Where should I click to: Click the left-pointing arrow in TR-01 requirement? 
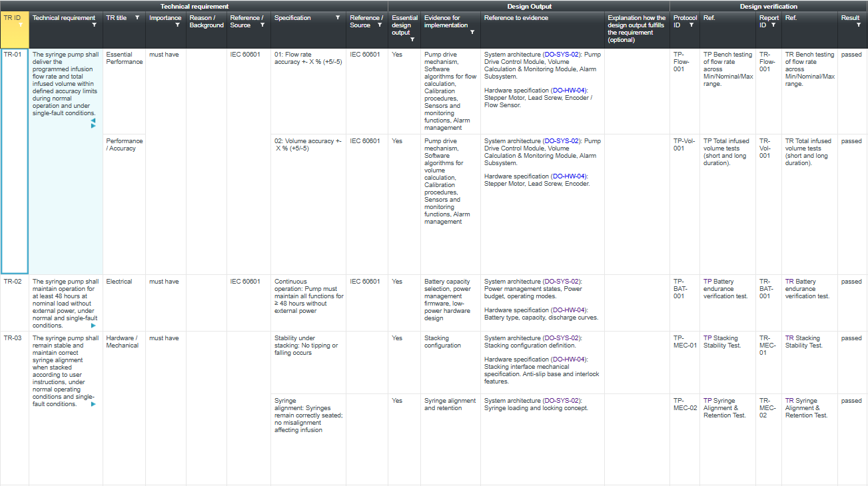pos(93,121)
